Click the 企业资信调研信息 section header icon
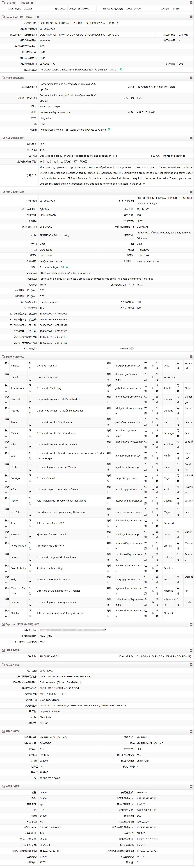The image size is (194, 868). click(3, 138)
